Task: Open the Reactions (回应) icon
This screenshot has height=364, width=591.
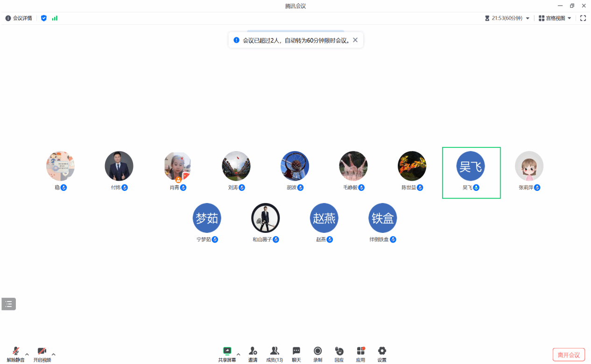Action: (x=339, y=351)
